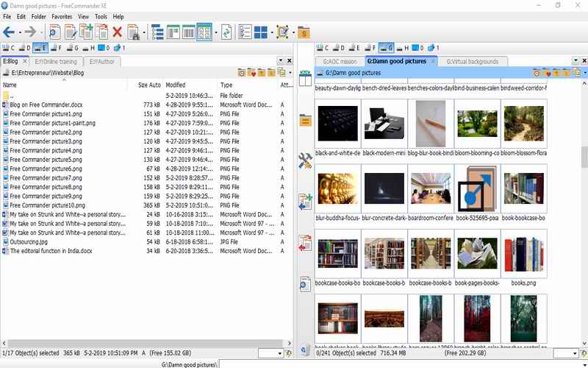Open the tools icon with wrench and hammer
Viewport: 588px width, 368px height.
(305, 161)
